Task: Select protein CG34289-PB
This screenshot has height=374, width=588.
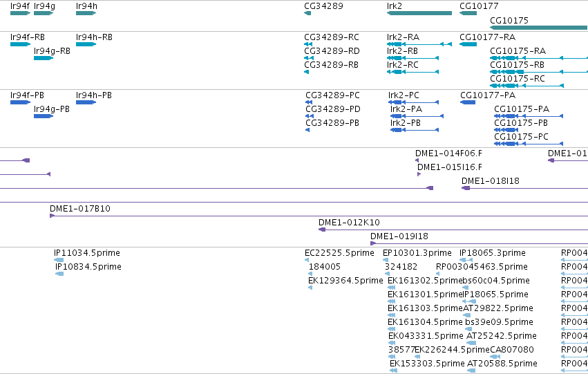Action: pyautogui.click(x=332, y=123)
